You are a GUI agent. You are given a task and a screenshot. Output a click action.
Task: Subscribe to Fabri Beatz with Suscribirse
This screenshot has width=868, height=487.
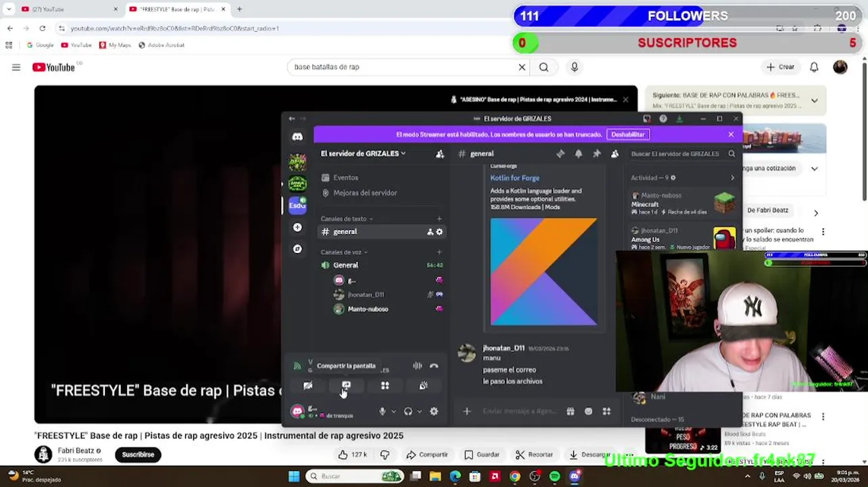click(x=138, y=455)
